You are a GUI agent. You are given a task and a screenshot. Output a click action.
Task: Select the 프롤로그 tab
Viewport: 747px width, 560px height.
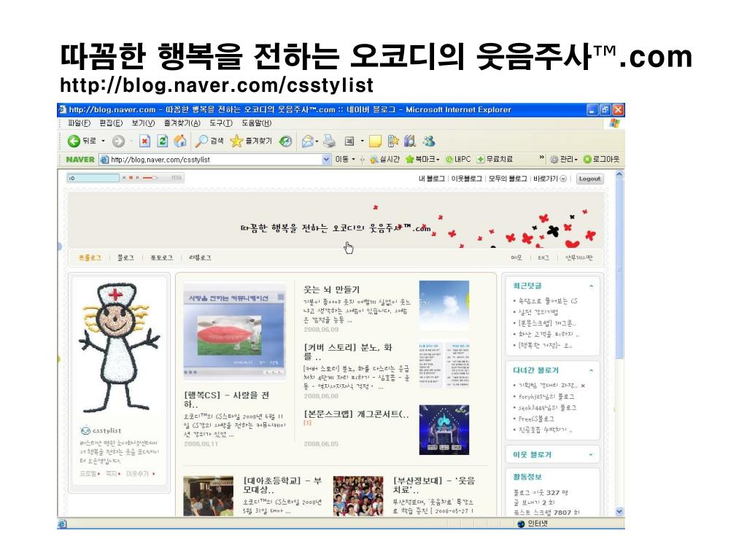tap(90, 257)
